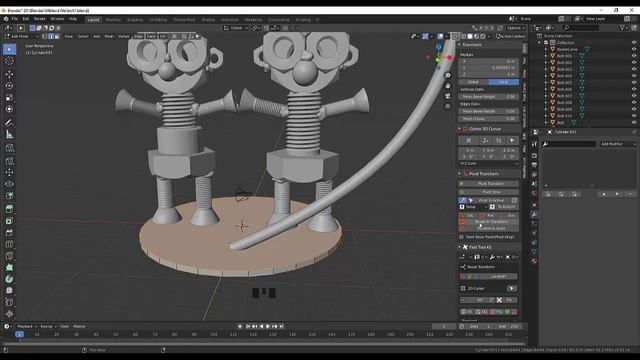Toggle Dont Show Panel (Pivot Drop) checkbox
The height and width of the screenshot is (360, 640).
click(x=462, y=237)
